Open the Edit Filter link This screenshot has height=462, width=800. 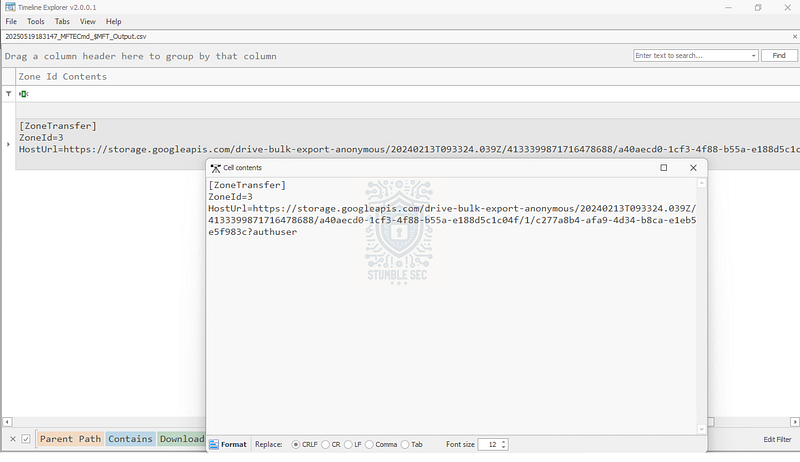click(x=777, y=440)
